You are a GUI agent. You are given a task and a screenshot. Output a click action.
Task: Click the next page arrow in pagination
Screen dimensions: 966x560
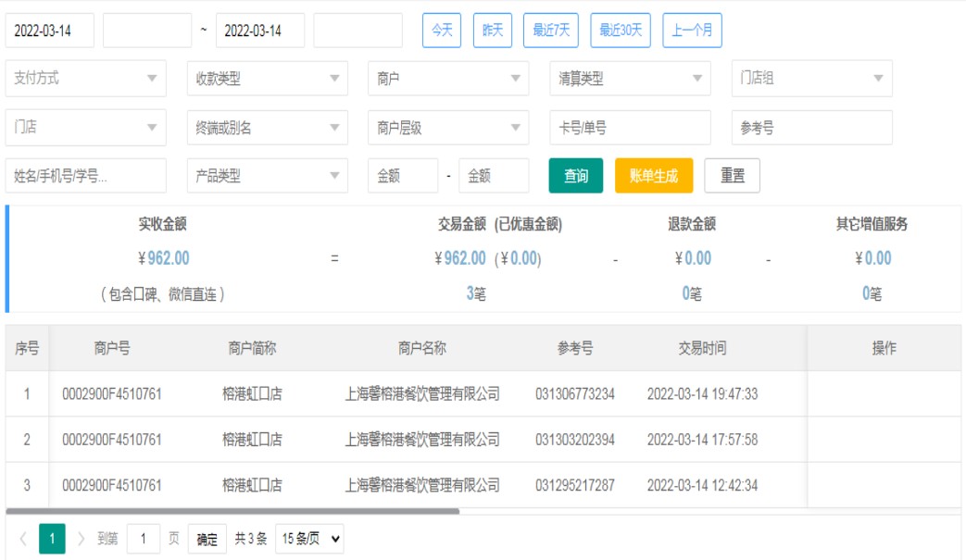[81, 539]
